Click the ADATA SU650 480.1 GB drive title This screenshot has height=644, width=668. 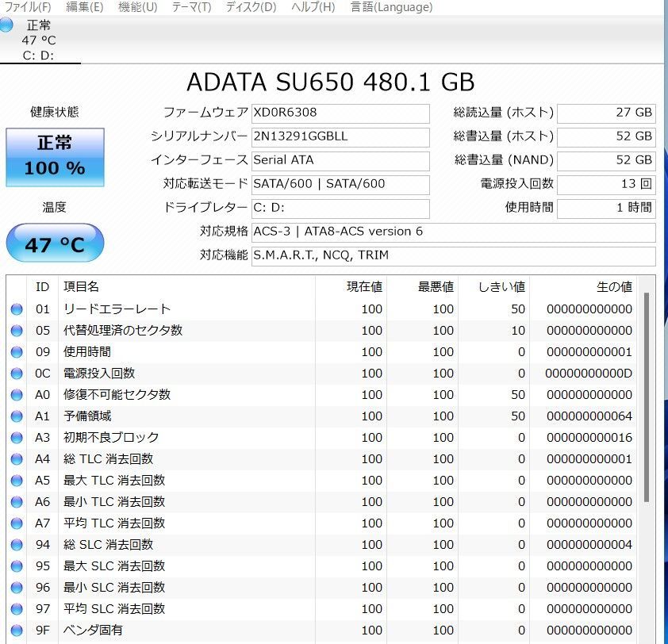coord(331,82)
